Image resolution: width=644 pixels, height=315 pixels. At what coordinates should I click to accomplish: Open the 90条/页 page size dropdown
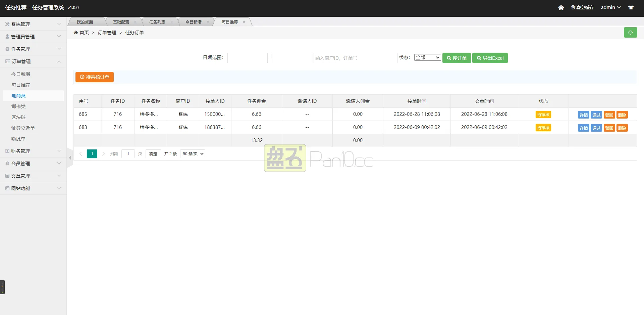pyautogui.click(x=192, y=153)
